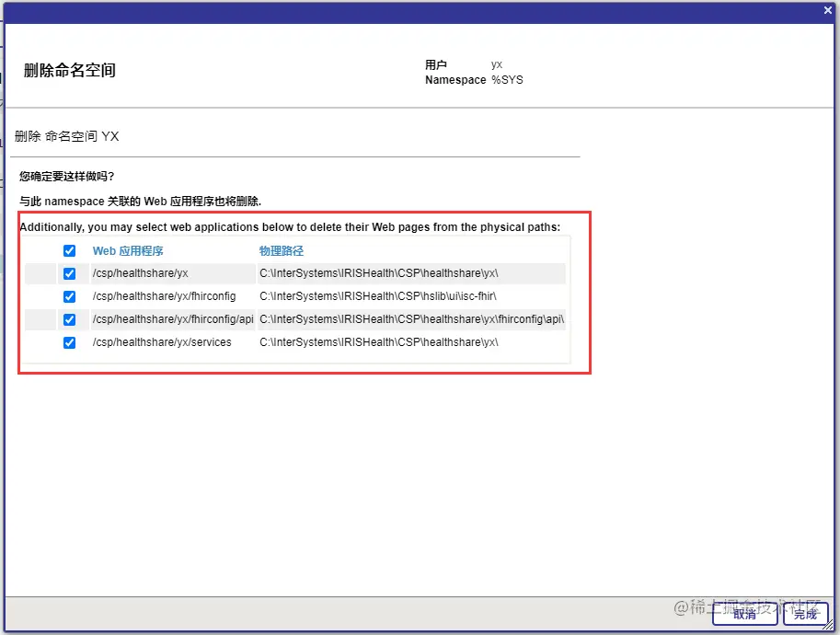Click the Web 应用程序 column header
Viewport: 840px width, 635px height.
pos(128,251)
